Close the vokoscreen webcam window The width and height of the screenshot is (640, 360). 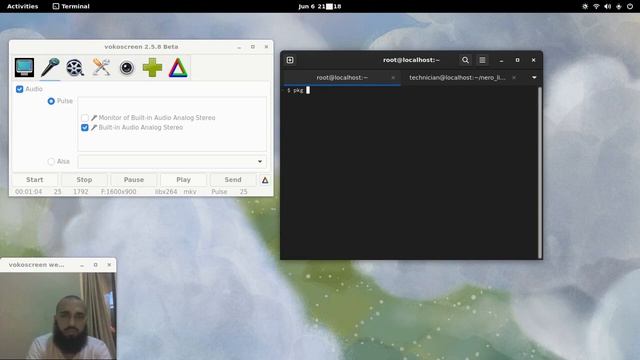[109, 265]
